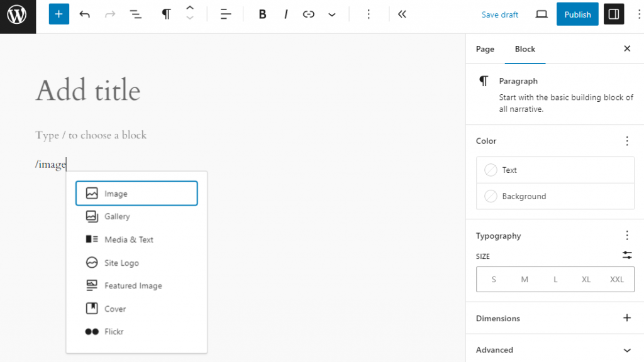The height and width of the screenshot is (362, 644).
Task: Apply italic formatting
Action: click(x=286, y=14)
